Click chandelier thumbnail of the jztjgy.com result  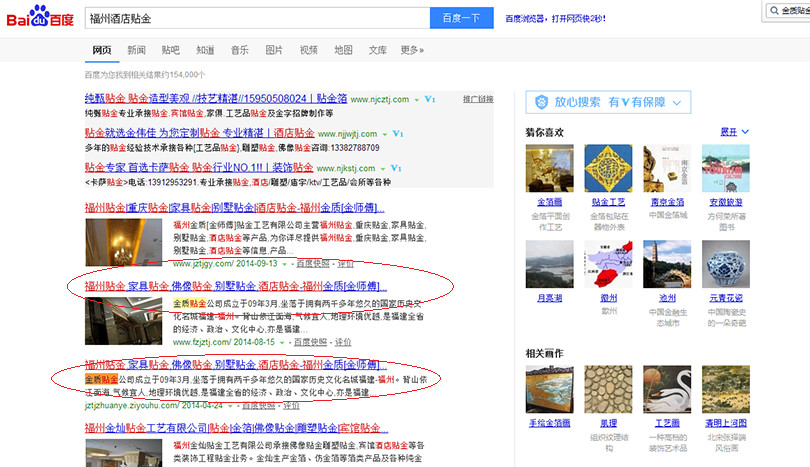123,242
